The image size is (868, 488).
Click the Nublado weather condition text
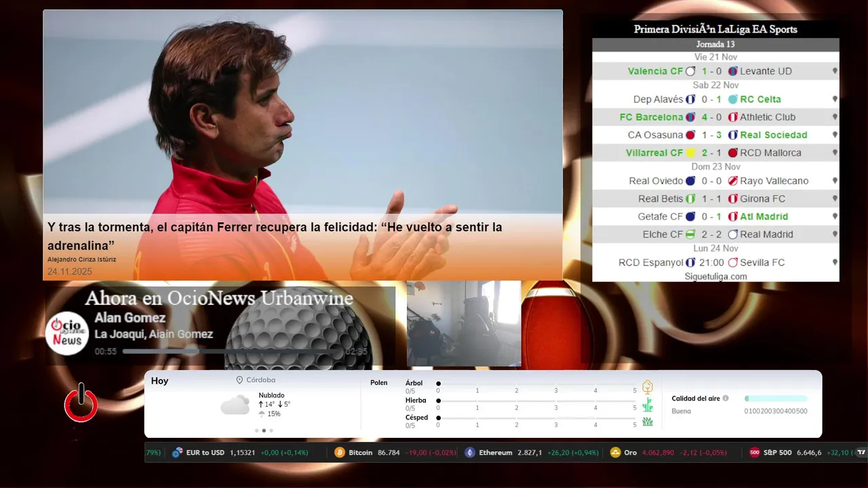point(271,395)
